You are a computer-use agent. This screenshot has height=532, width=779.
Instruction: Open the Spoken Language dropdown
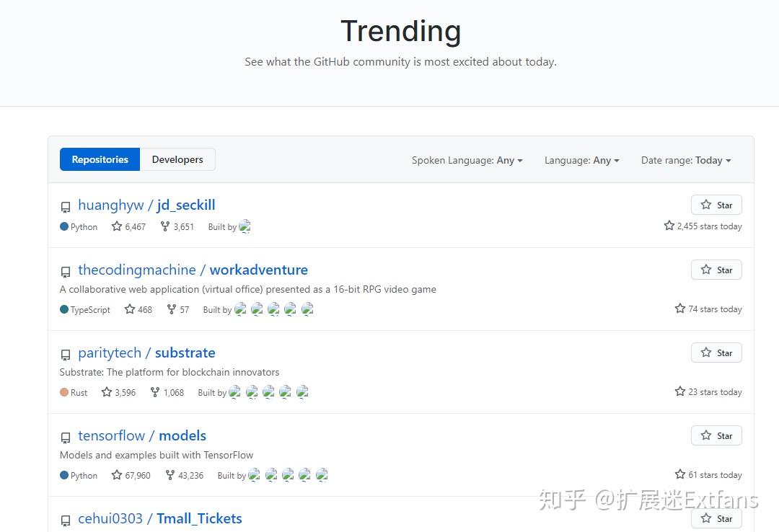click(467, 160)
